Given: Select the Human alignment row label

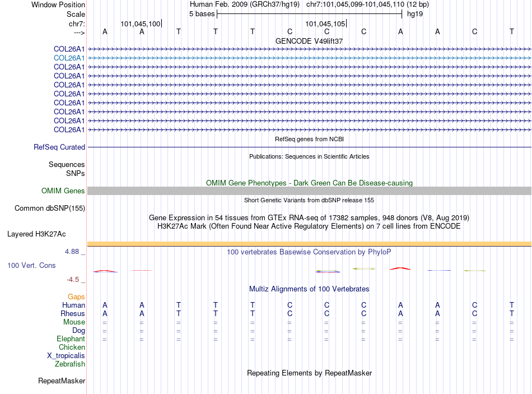Looking at the screenshot, I should [x=73, y=305].
